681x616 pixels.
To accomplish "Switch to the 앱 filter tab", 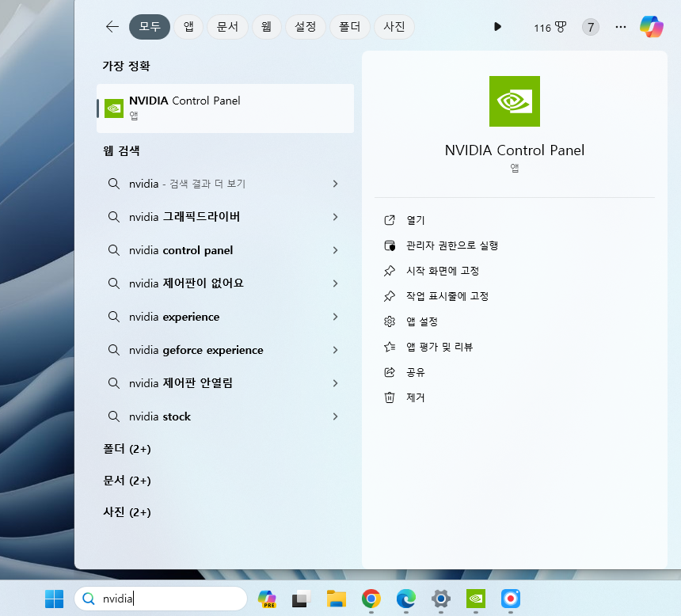I will pos(188,27).
